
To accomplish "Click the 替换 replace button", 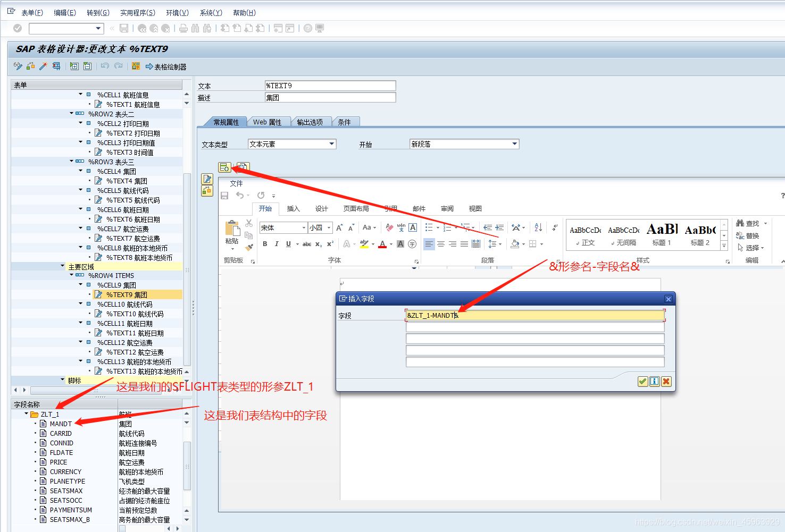I will [747, 235].
